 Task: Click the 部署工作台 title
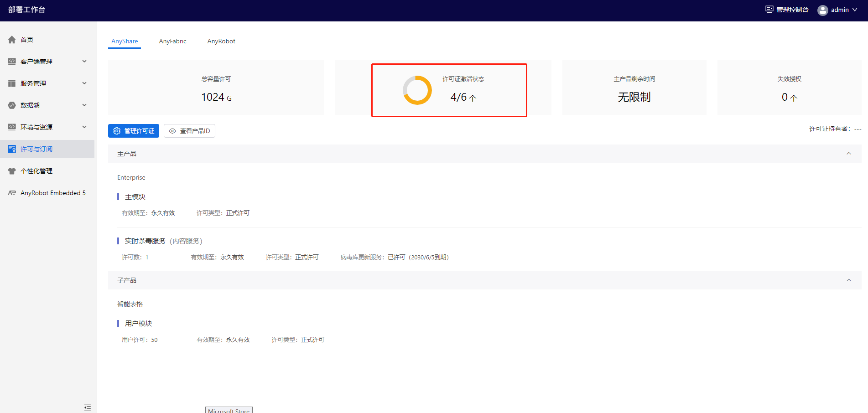tap(26, 10)
